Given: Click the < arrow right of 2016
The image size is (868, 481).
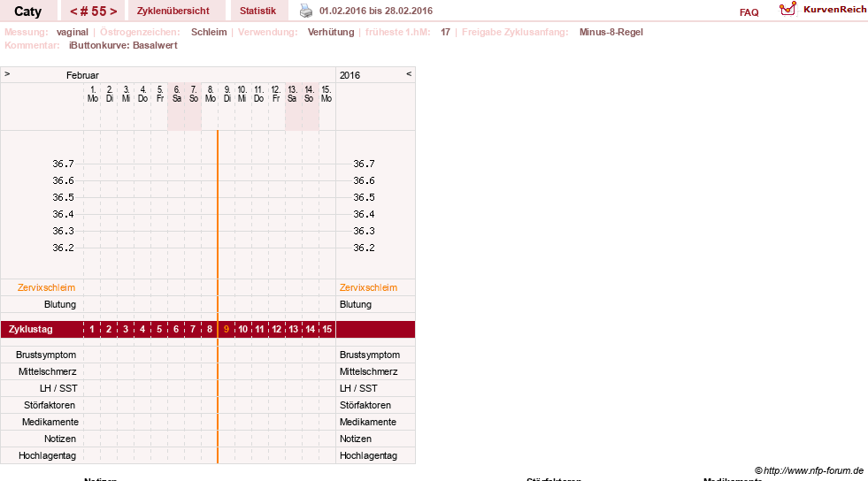Looking at the screenshot, I should coord(409,73).
